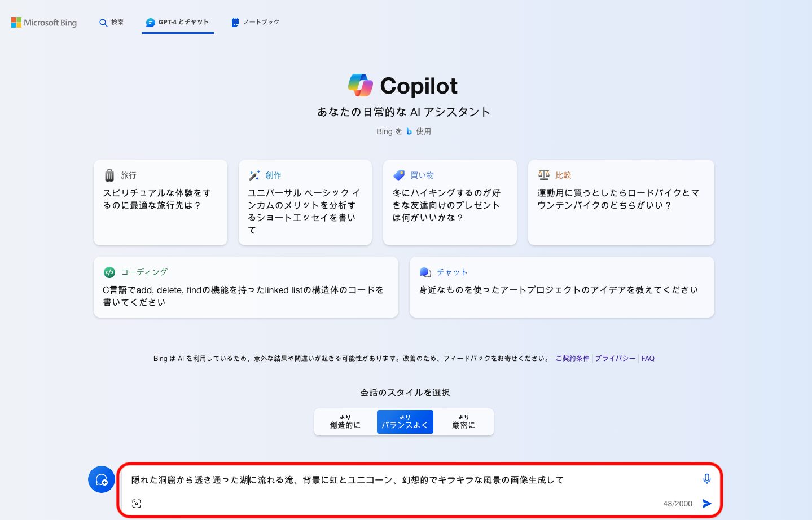
Task: Click the コーディング green code icon
Action: tap(109, 272)
